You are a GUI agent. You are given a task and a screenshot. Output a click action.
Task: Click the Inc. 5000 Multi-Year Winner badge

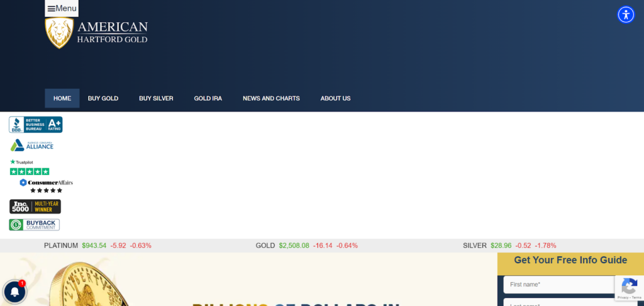pyautogui.click(x=35, y=207)
